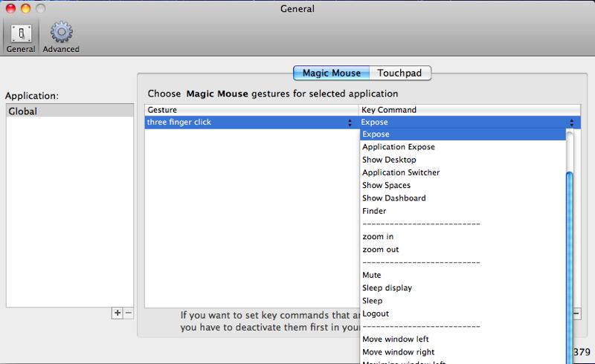The height and width of the screenshot is (364, 595).
Task: Switch to the Touchpad tab
Action: click(400, 73)
